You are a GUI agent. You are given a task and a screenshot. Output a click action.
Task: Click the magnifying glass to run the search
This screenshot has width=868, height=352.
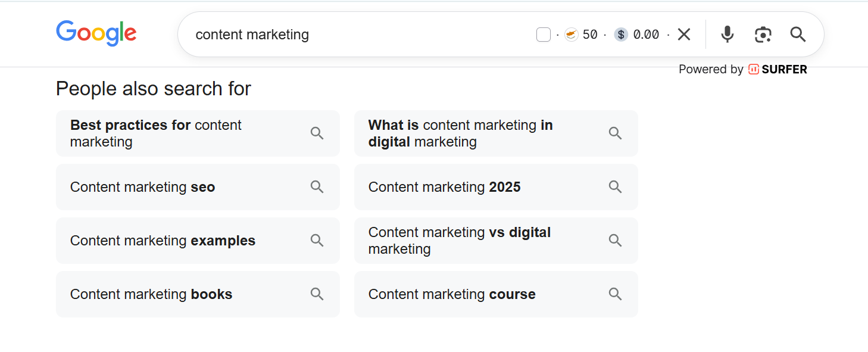[798, 34]
